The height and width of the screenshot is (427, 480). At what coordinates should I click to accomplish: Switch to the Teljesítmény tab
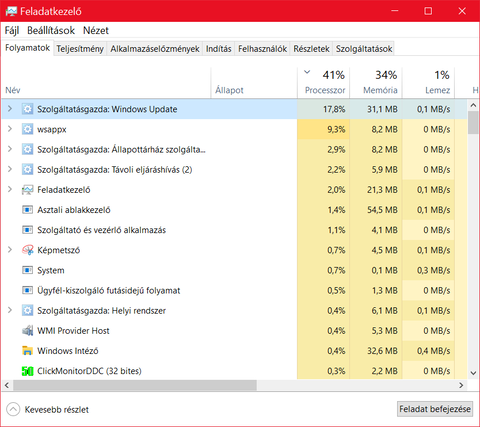[80, 49]
